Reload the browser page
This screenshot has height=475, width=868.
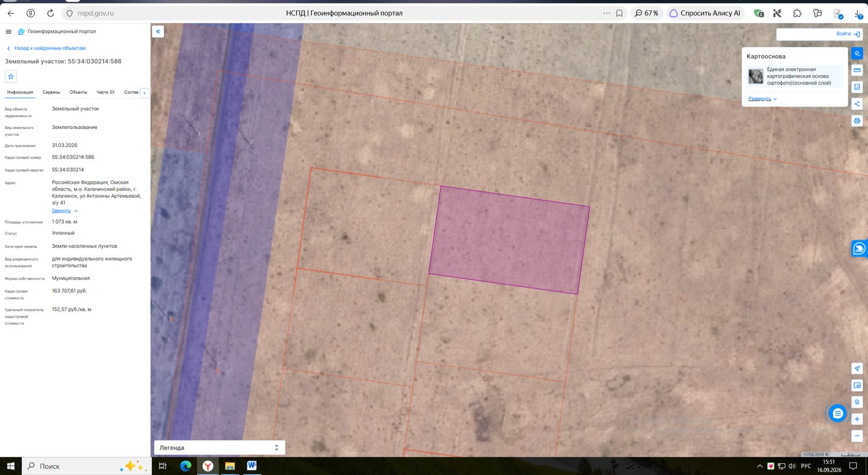pos(50,13)
